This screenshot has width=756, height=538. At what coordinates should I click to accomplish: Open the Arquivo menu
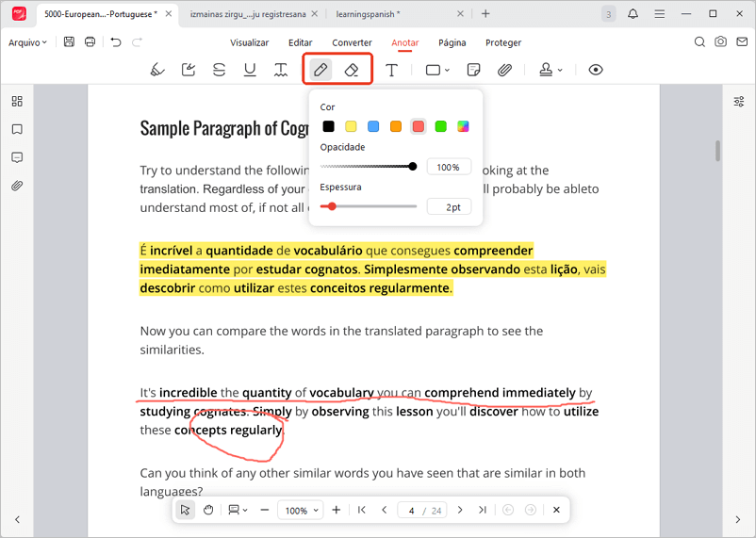pyautogui.click(x=27, y=42)
